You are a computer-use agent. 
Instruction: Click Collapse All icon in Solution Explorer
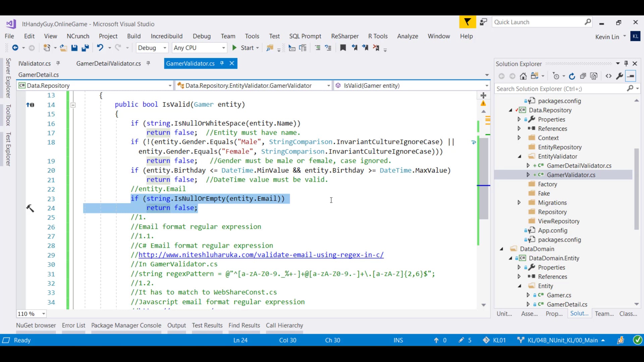(583, 76)
